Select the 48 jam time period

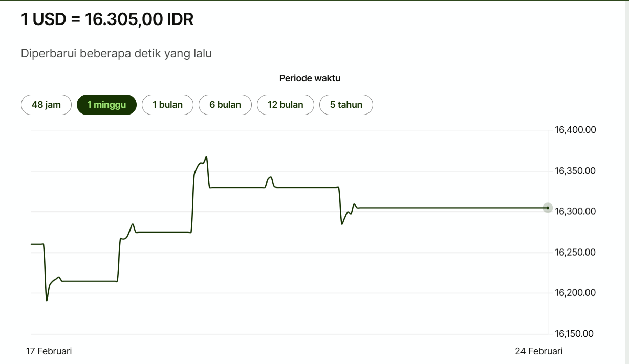point(46,105)
